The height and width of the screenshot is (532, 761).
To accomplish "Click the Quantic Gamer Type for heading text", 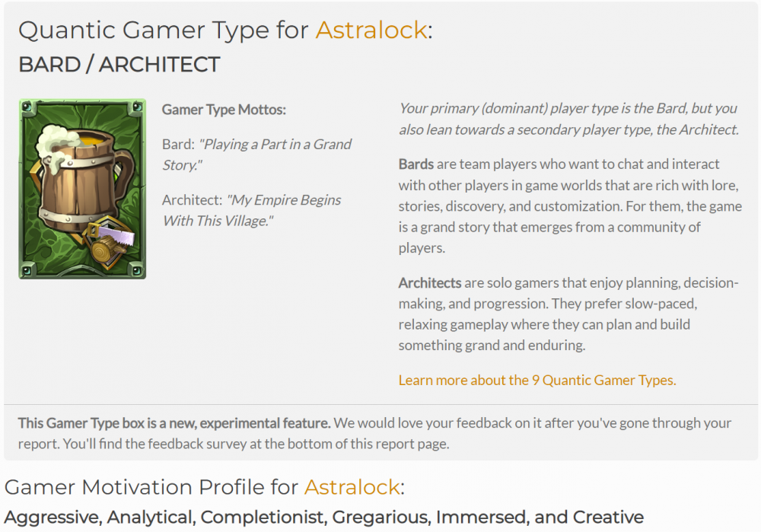I will click(164, 30).
